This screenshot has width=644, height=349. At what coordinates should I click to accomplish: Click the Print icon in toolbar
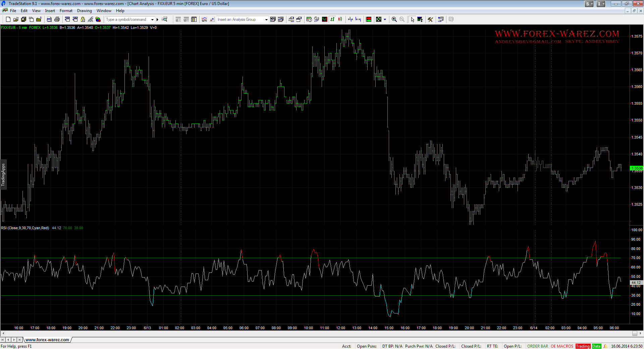[57, 19]
